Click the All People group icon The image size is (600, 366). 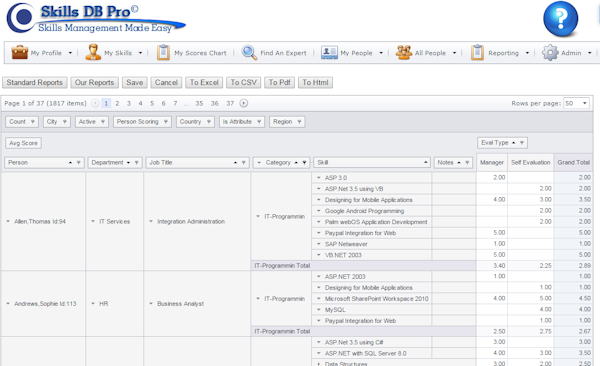[403, 52]
